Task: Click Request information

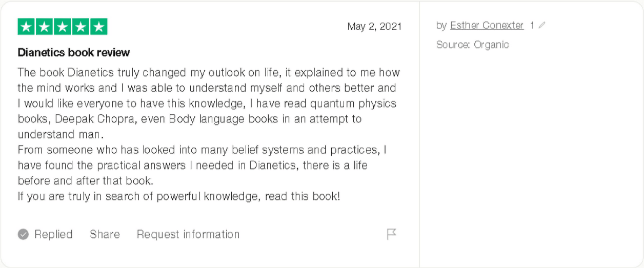Action: [188, 234]
